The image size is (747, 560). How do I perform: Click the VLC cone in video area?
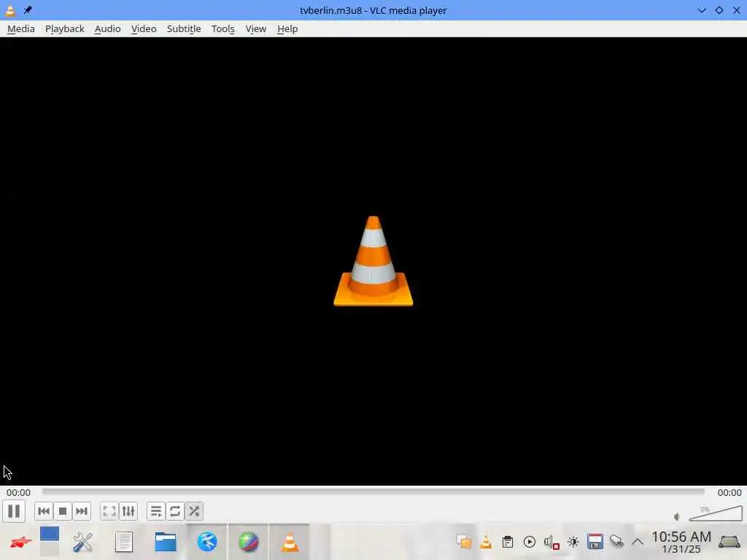click(373, 261)
